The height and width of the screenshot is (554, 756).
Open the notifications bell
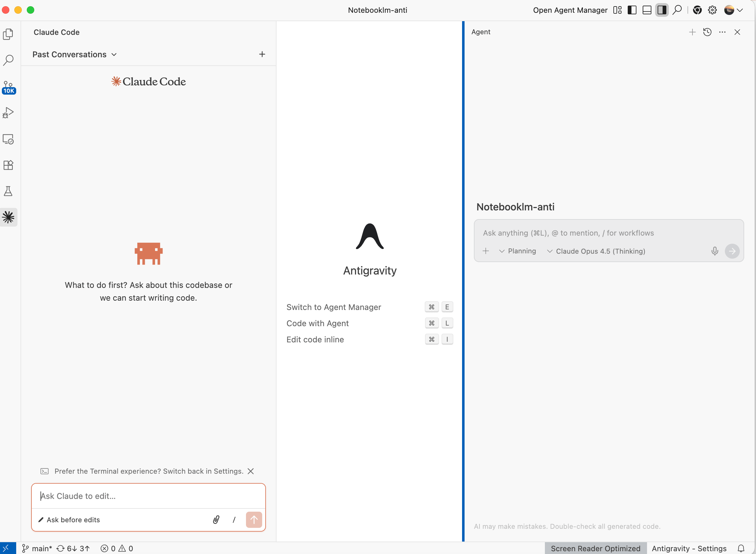coord(741,548)
